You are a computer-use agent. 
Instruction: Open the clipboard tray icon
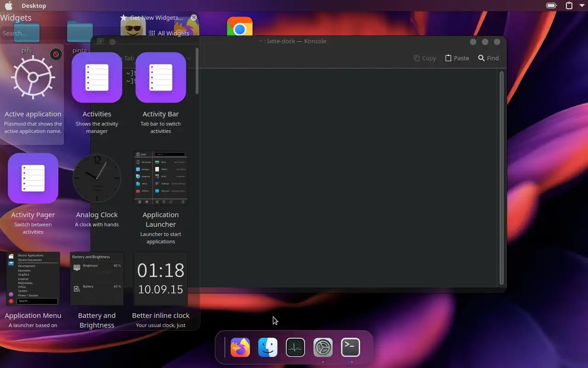click(569, 6)
